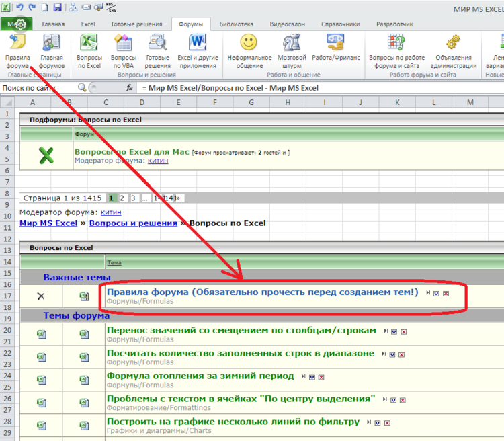Screen dimensions: 504x441
Task: Click the network icon in quick access toolbar
Action: [x=73, y=7]
